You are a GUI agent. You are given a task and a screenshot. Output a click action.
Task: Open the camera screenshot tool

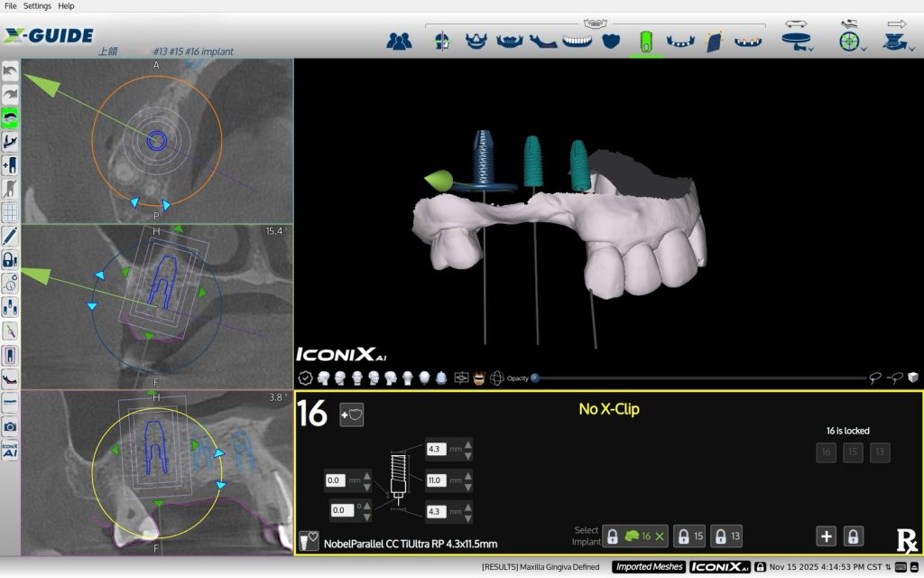[10, 426]
